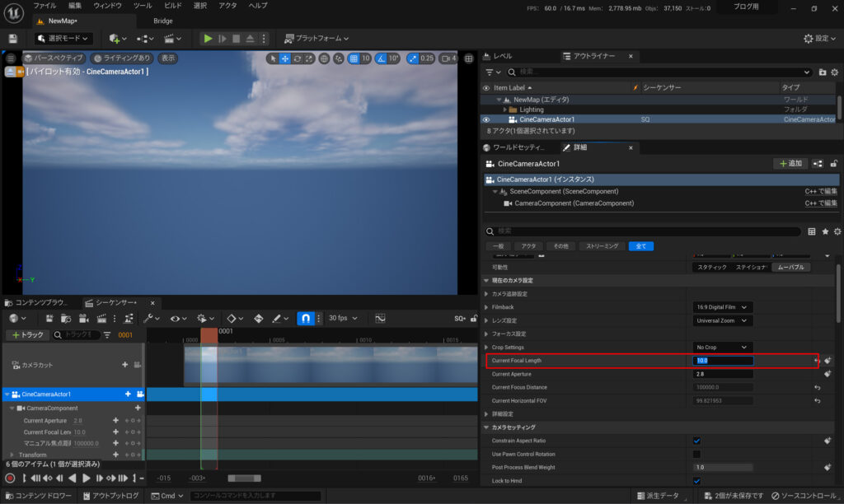The width and height of the screenshot is (844, 504).
Task: Open the ウィンドウ menu
Action: pos(107,6)
